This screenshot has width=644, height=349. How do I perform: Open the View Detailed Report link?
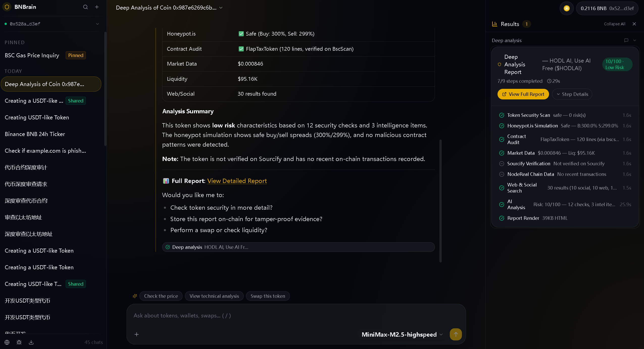(237, 181)
